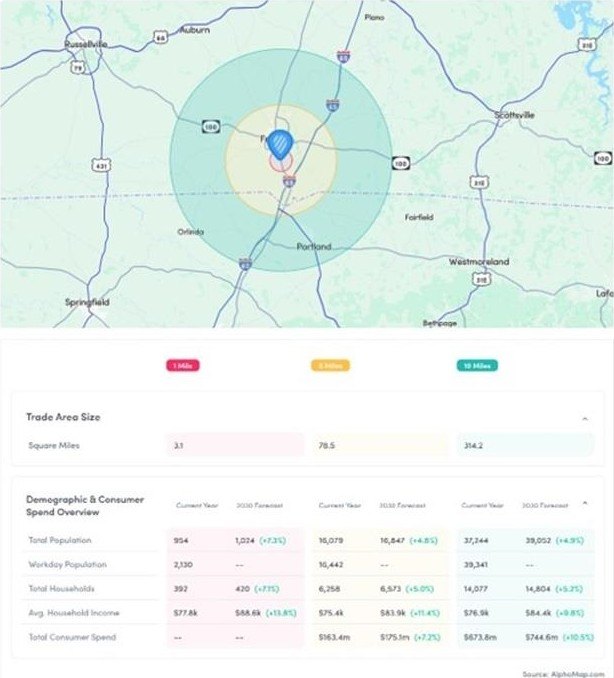Click the route 68 shield near Auburn
Screen dimensions: 614x678
(161, 37)
